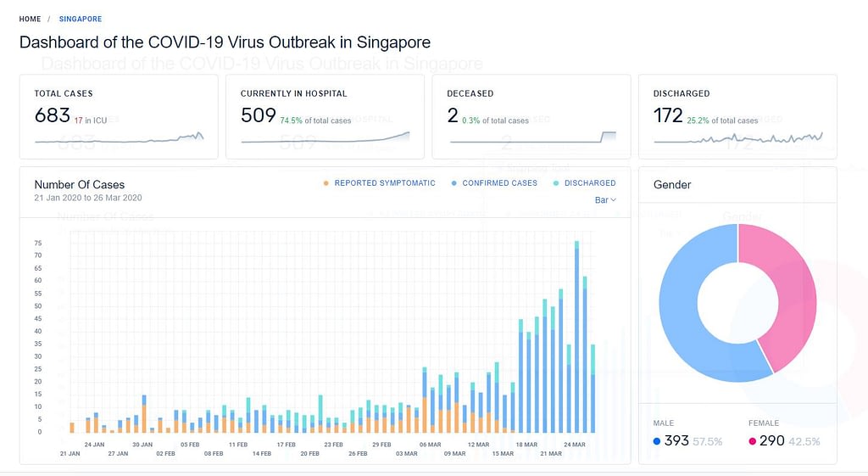This screenshot has height=476, width=868.
Task: Click the pink female donut segment
Action: [797, 294]
